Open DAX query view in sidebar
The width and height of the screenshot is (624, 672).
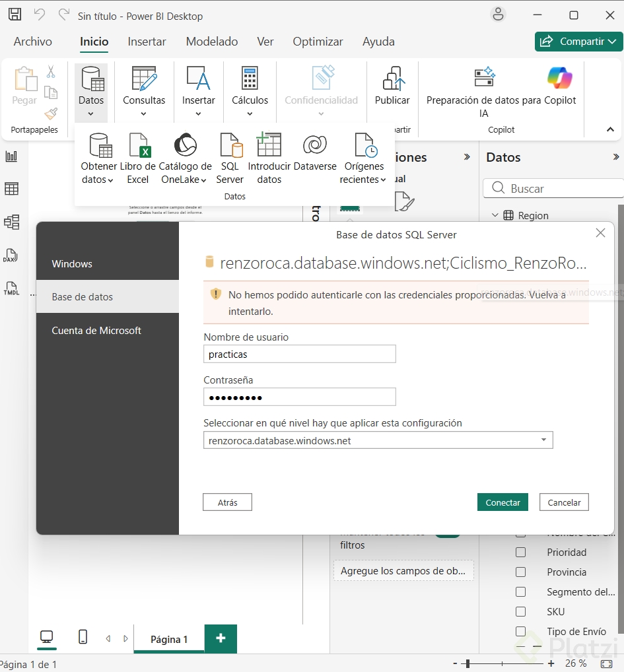(11, 255)
